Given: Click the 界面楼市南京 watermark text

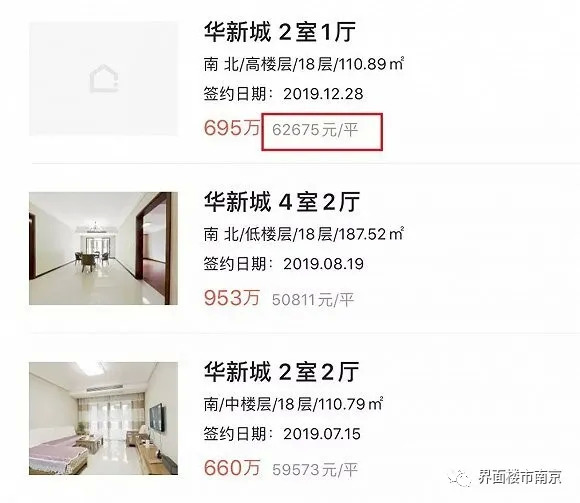Looking at the screenshot, I should point(520,477).
